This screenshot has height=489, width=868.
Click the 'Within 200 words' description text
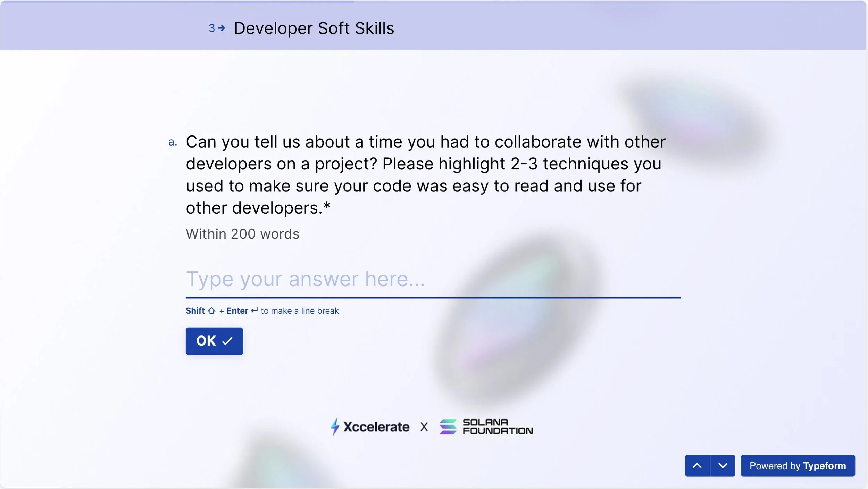click(242, 234)
